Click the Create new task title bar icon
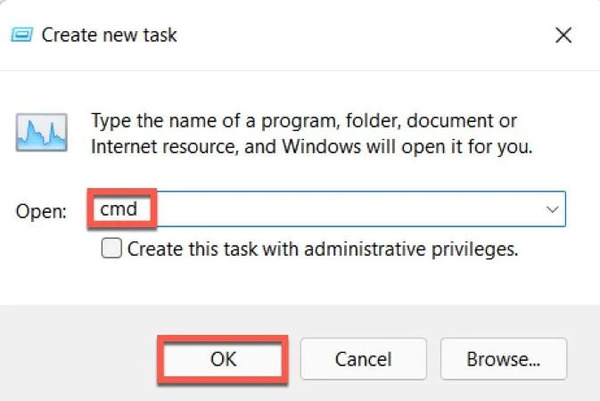 click(22, 35)
